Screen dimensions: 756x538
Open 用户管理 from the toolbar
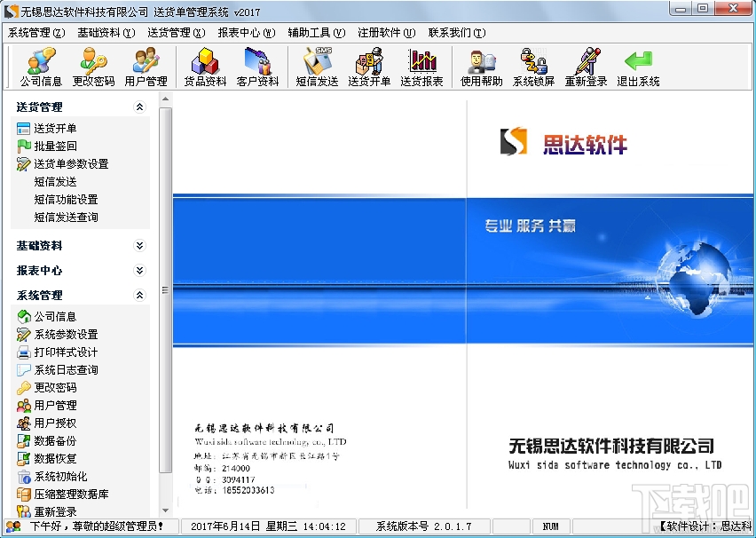click(x=146, y=67)
